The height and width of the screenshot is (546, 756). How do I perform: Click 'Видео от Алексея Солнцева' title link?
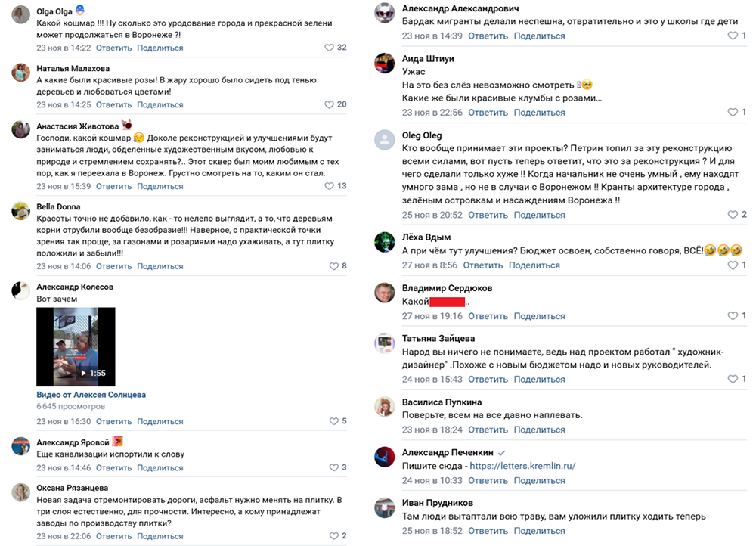click(91, 395)
